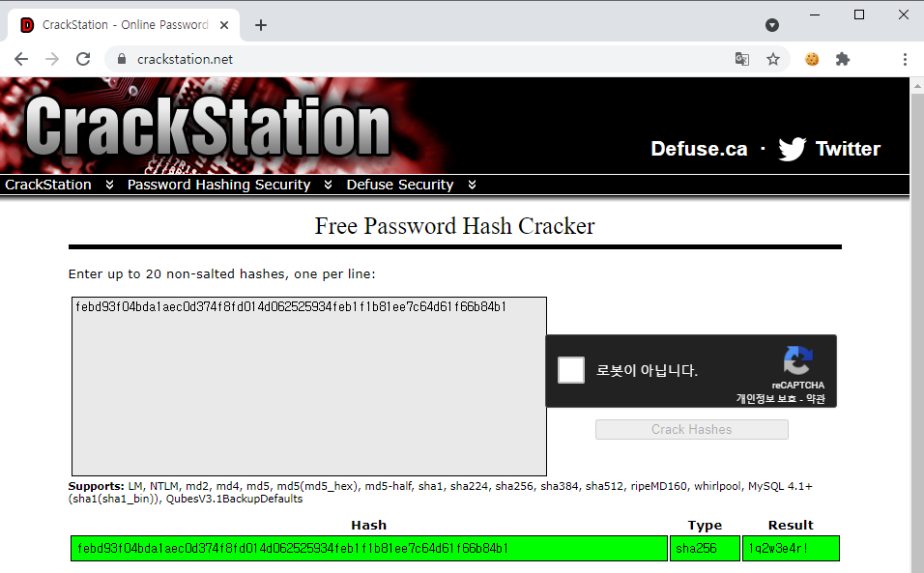The image size is (924, 573).
Task: Minimize the Chrome window
Action: point(815,14)
